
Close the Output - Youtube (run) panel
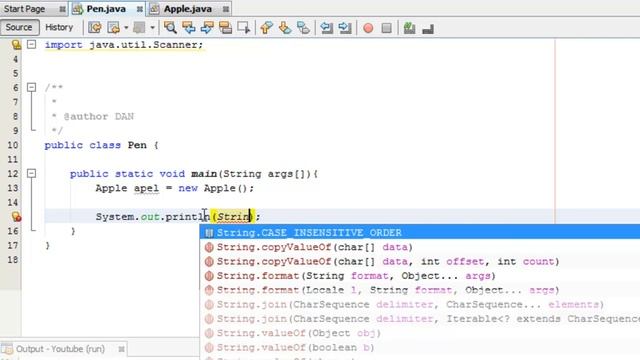pos(121,349)
